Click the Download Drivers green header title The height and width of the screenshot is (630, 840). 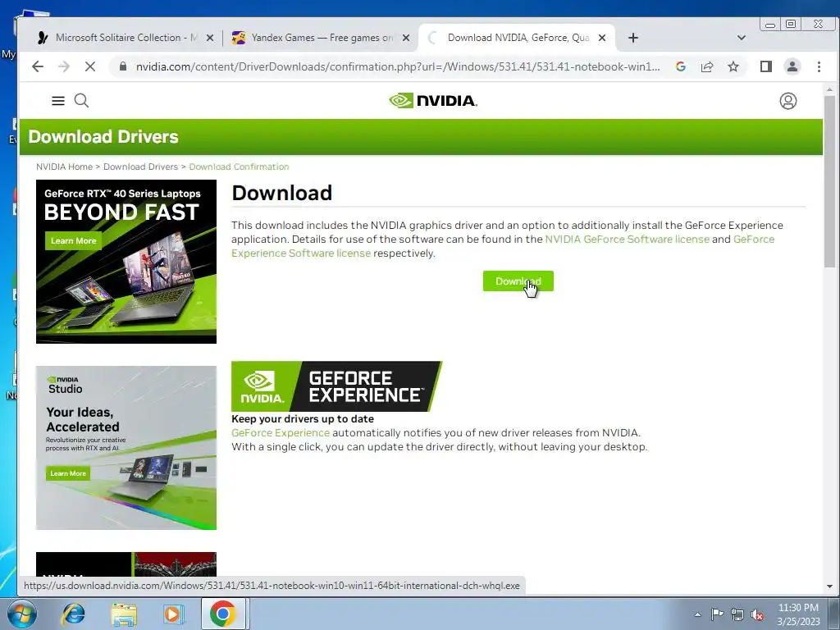(x=103, y=137)
